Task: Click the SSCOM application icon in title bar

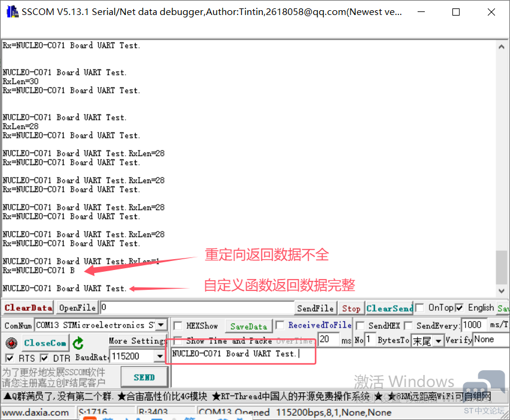Action: pyautogui.click(x=12, y=12)
